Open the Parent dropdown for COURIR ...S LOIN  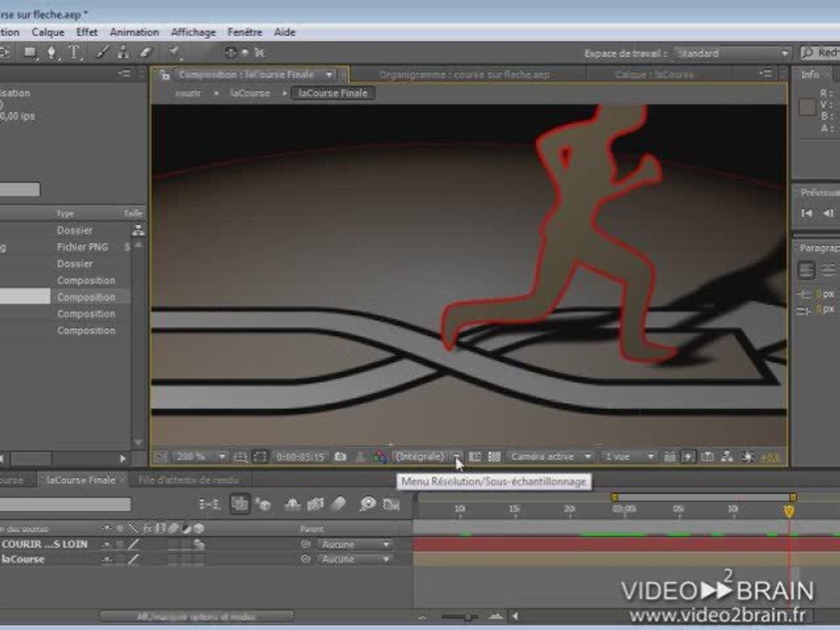pyautogui.click(x=354, y=544)
